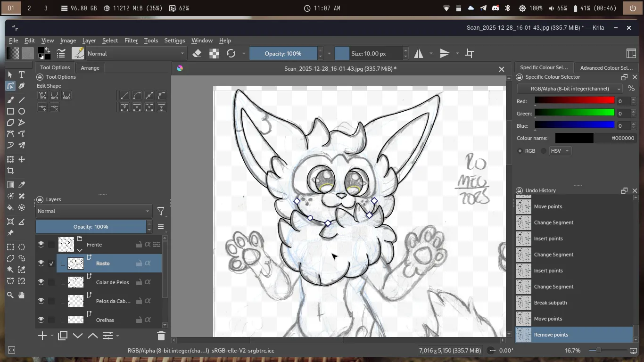Viewport: 644px width, 362px height.
Task: Open the Filter menu
Action: (131, 41)
